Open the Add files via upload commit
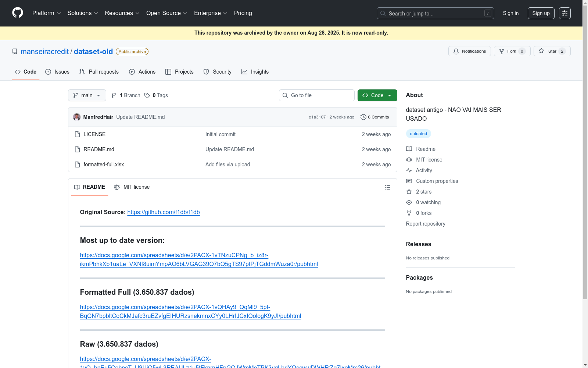The height and width of the screenshot is (368, 588). [228, 164]
